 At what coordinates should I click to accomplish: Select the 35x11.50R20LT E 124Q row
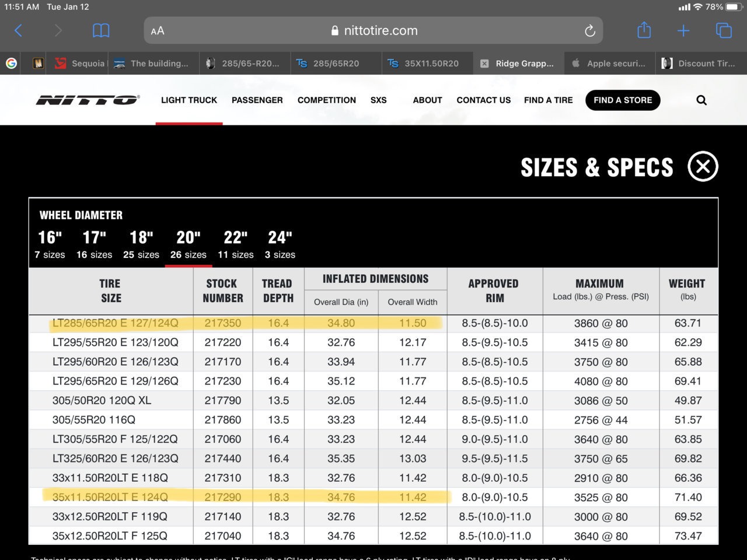coord(373,497)
